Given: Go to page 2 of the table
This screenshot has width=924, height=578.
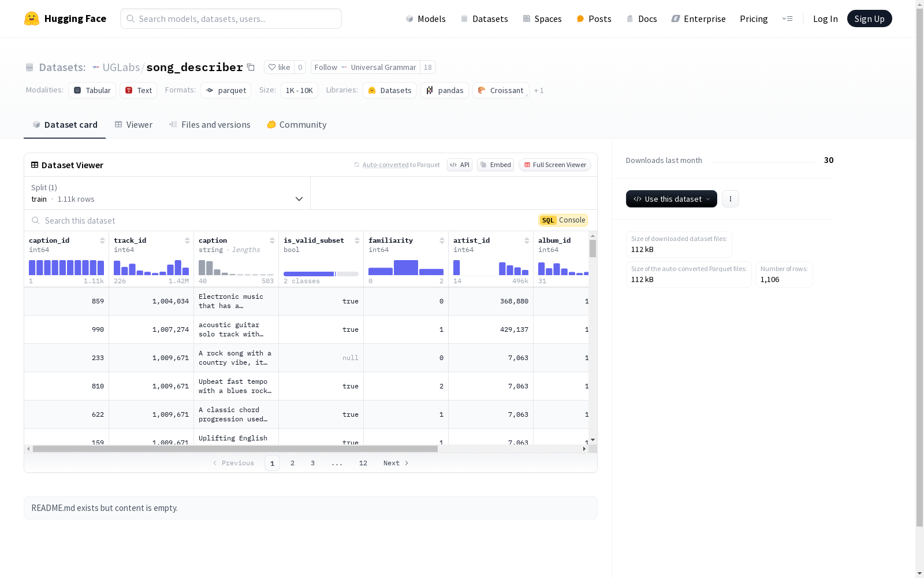Looking at the screenshot, I should click(x=293, y=463).
